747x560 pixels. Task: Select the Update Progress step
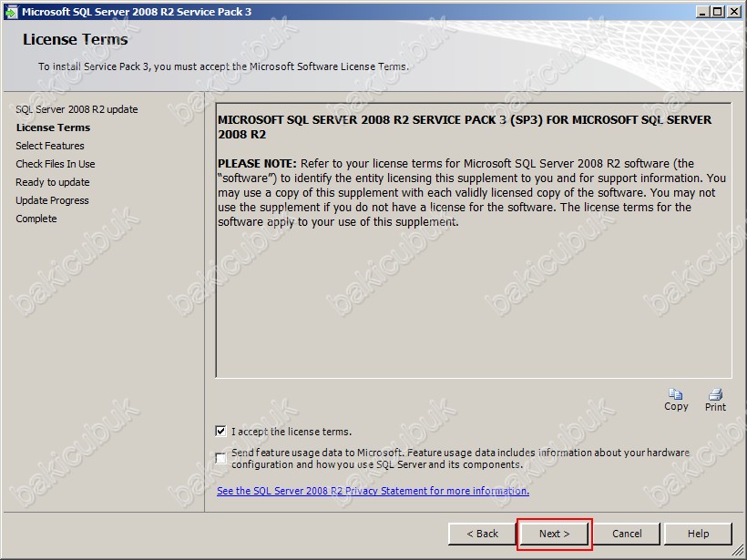coord(52,200)
